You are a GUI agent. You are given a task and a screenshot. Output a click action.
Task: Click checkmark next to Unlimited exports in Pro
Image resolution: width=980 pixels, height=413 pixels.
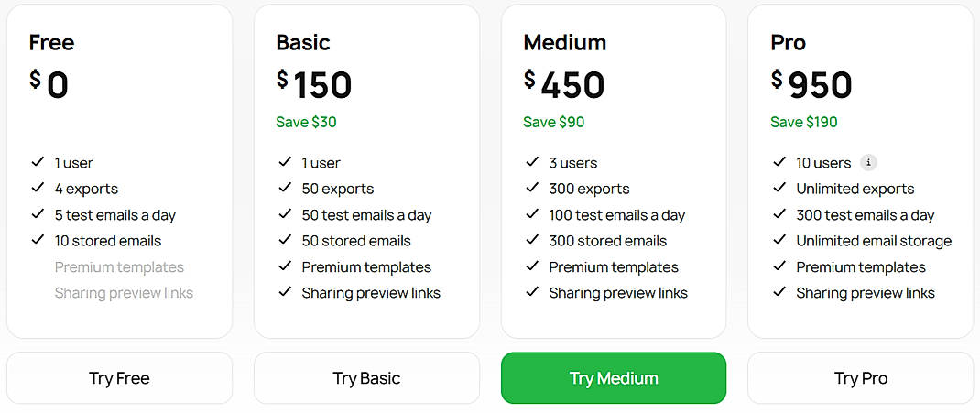pos(779,189)
